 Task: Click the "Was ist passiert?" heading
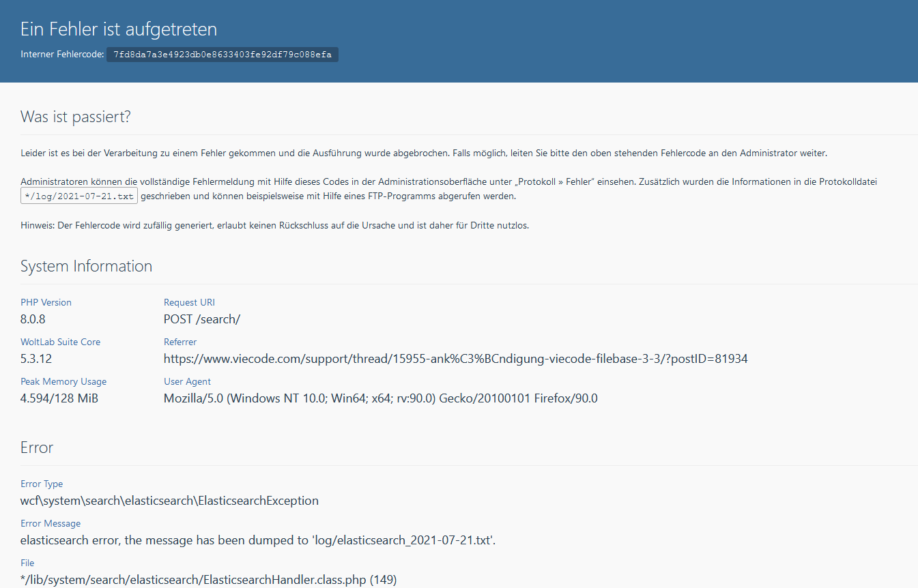click(75, 117)
